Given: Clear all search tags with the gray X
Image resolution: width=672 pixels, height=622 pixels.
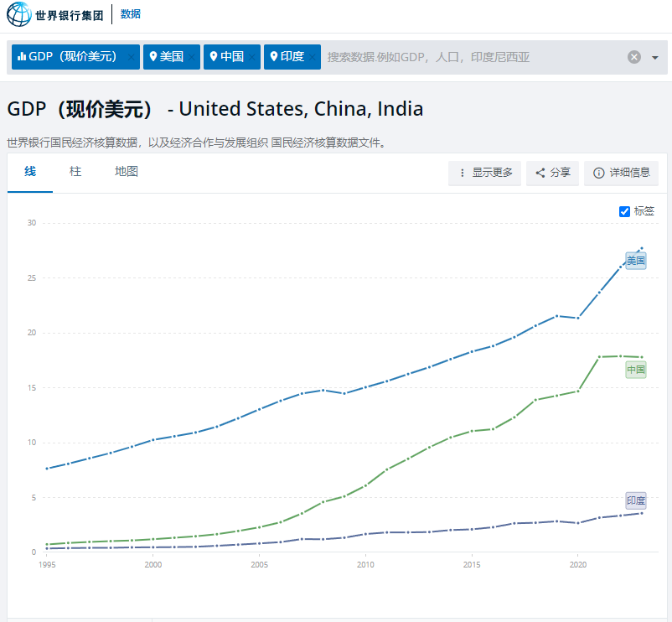Looking at the screenshot, I should point(634,57).
